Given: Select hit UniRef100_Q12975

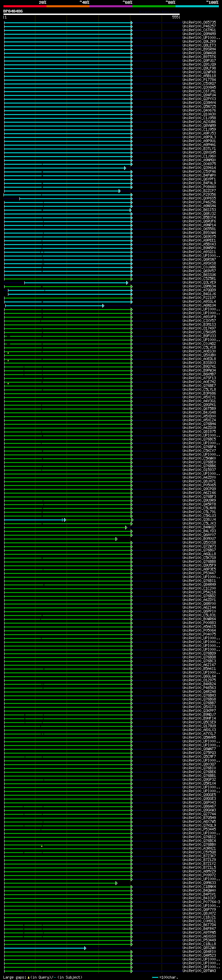Looking at the screenshot, I should [x=199, y=680].
